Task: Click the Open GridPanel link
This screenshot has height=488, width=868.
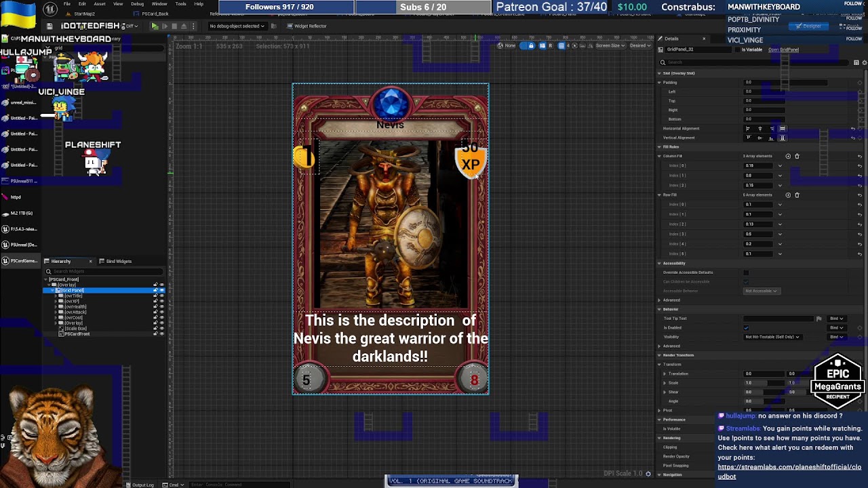Action: [x=783, y=49]
